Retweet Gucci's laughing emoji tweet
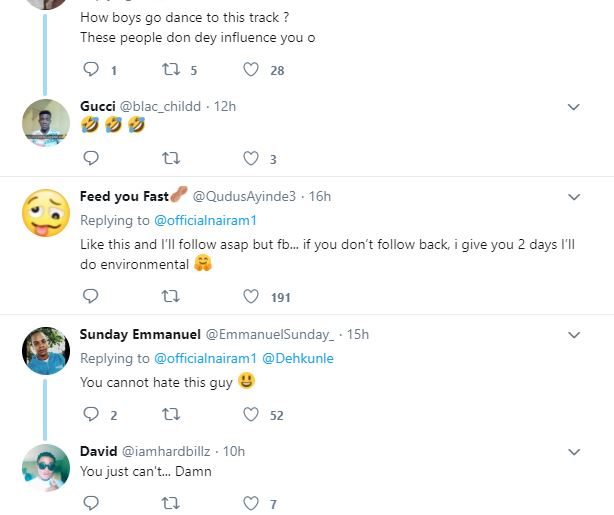The image size is (614, 515). 171,158
